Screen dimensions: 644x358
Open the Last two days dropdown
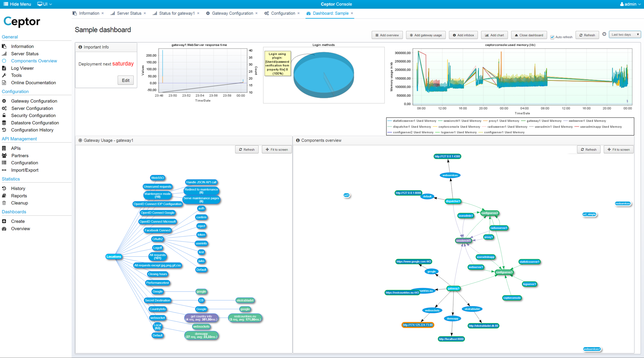click(x=625, y=35)
